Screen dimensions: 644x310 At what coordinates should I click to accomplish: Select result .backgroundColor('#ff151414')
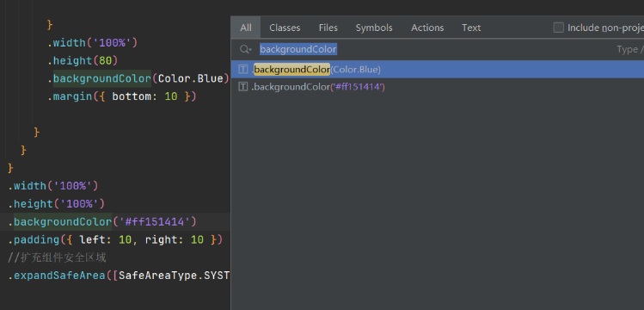click(438, 87)
